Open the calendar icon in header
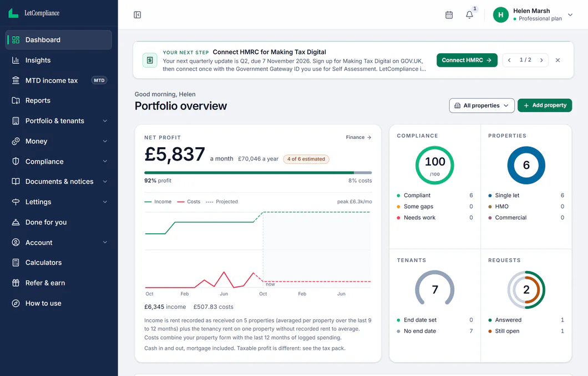 pos(449,14)
